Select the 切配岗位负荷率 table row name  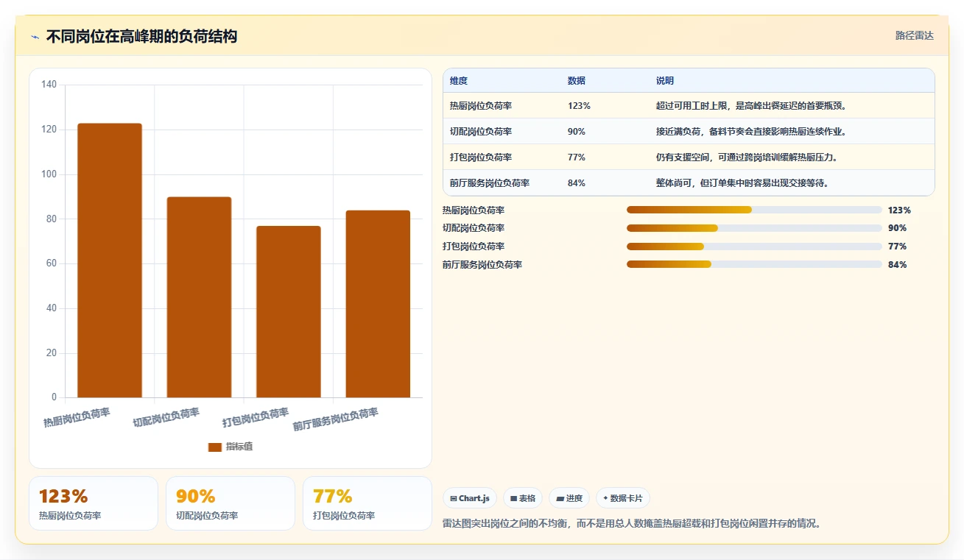point(481,132)
